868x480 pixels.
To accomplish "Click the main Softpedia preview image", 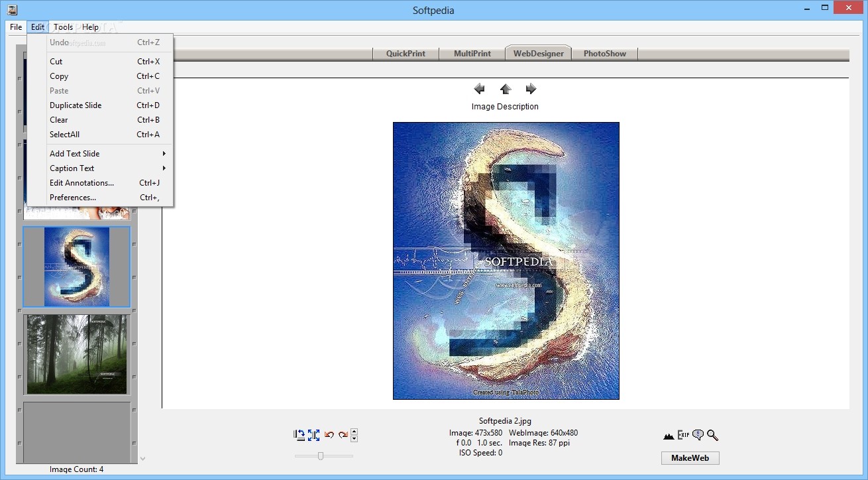I will pyautogui.click(x=506, y=261).
